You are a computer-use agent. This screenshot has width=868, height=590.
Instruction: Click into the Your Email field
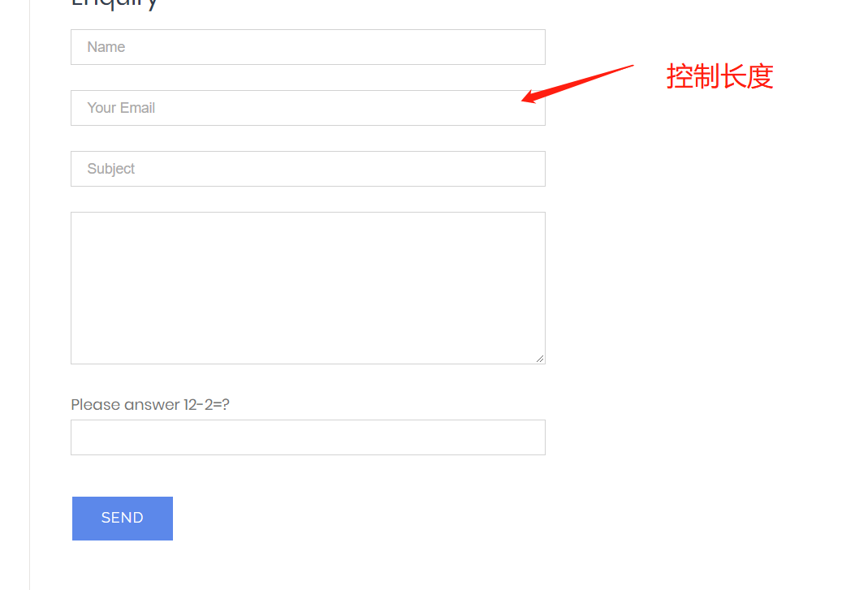(308, 108)
